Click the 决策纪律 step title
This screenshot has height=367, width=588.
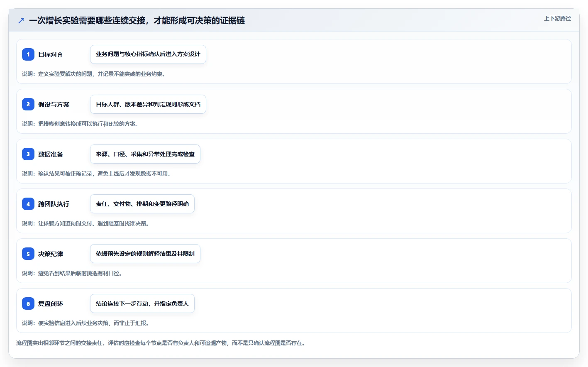coord(51,254)
